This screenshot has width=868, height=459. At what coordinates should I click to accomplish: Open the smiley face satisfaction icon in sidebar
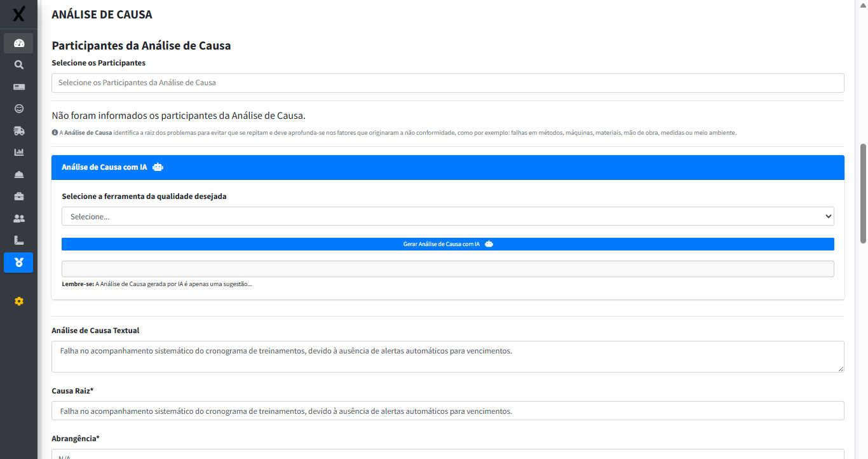click(18, 109)
